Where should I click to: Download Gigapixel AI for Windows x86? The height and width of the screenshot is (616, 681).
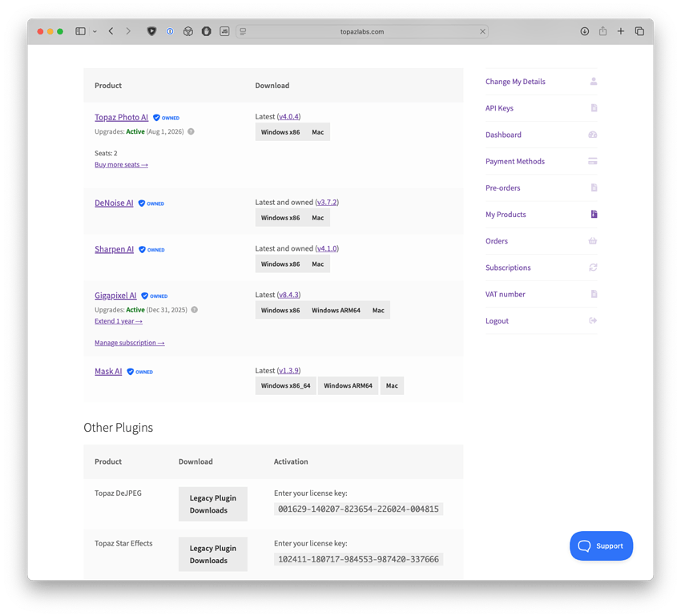[280, 310]
